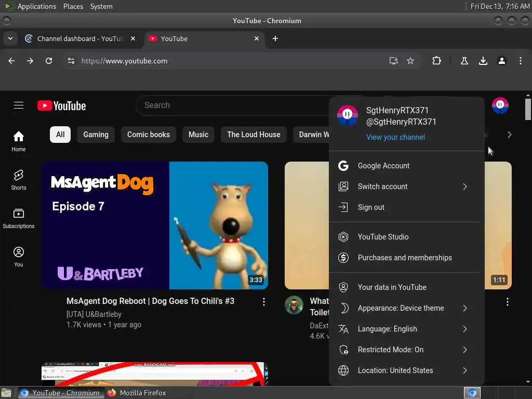Select the All filter chip

tap(60, 135)
